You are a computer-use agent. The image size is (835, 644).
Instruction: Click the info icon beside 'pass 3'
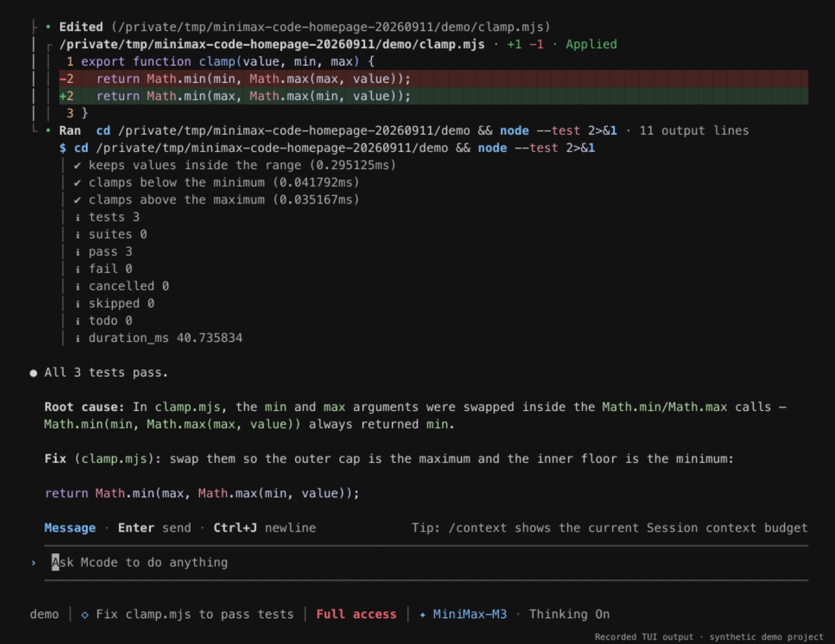click(78, 252)
